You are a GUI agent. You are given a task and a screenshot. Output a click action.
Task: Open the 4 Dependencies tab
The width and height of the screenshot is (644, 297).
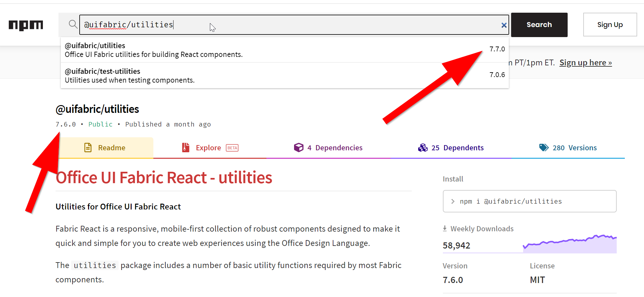[335, 147]
